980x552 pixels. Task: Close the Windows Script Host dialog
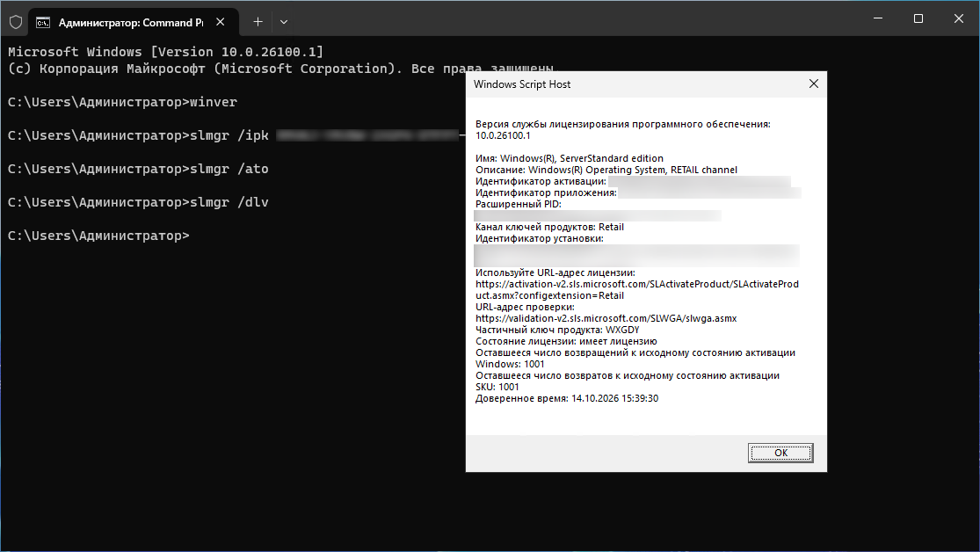pyautogui.click(x=813, y=84)
